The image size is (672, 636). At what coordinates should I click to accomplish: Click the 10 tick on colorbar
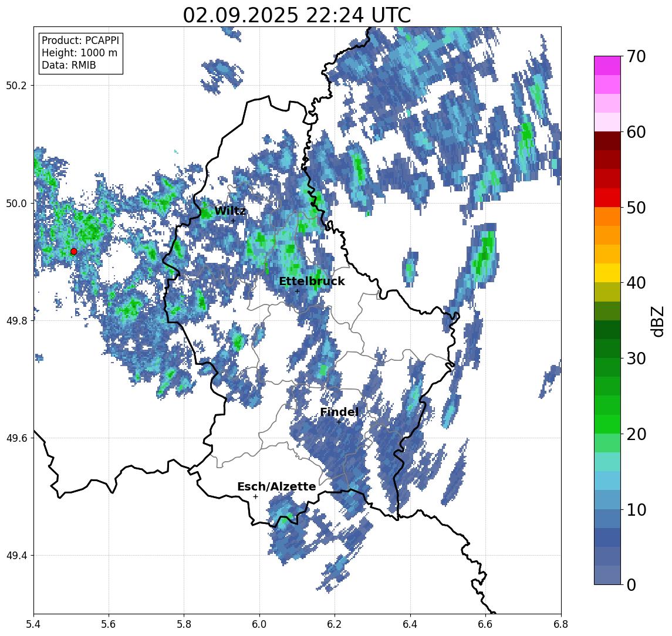pos(636,509)
